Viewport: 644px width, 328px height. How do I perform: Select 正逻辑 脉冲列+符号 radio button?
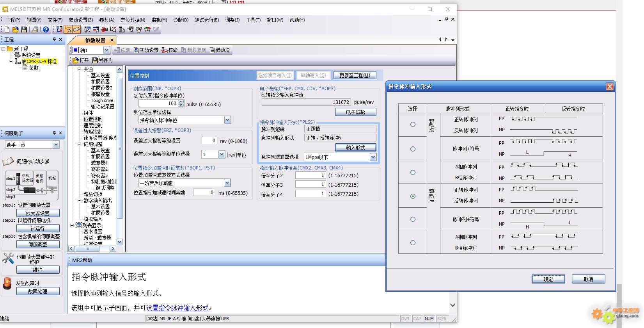click(413, 219)
